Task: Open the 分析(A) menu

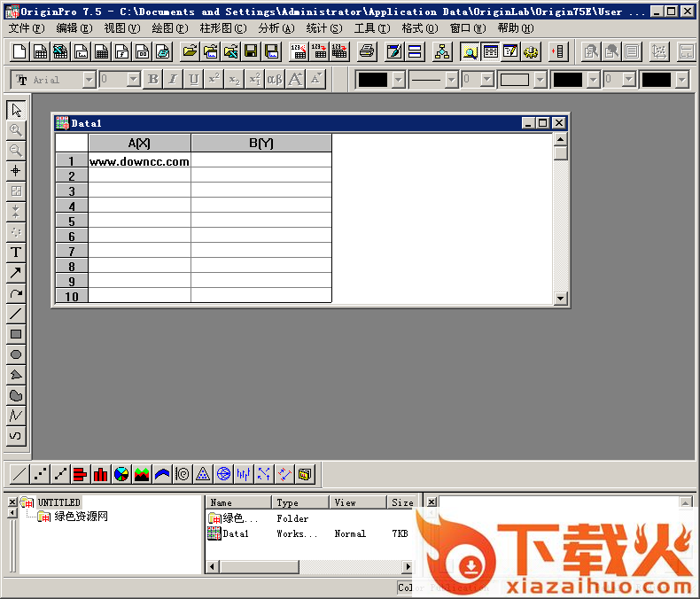Action: (x=275, y=28)
